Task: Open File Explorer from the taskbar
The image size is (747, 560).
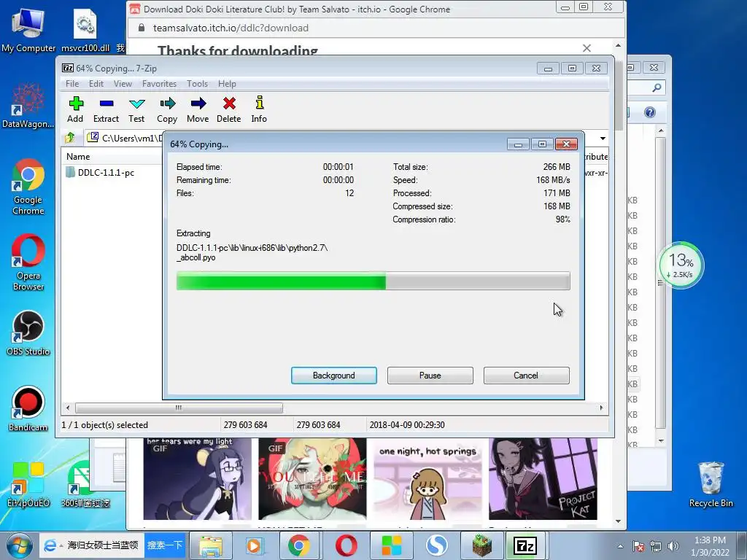Action: point(210,545)
